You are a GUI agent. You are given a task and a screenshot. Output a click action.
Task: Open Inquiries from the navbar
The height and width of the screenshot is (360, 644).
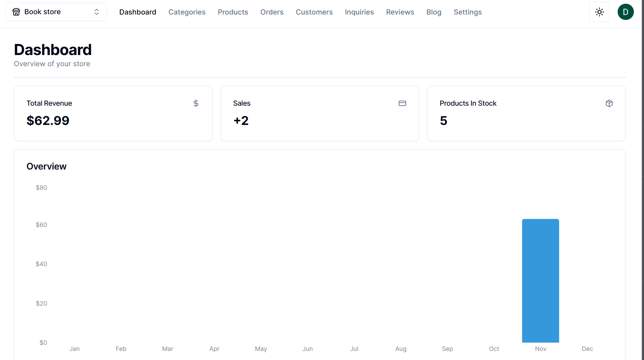point(359,12)
